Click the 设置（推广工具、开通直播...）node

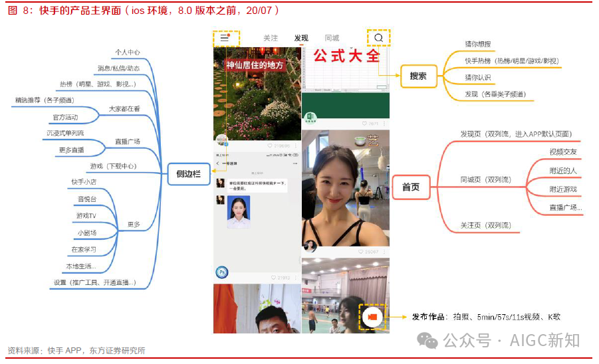(95, 283)
